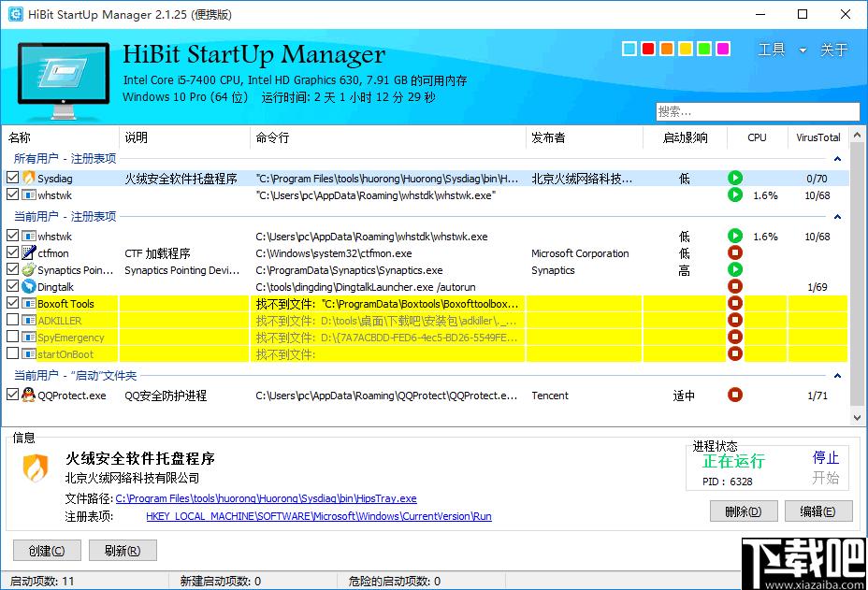Check the startOnBoot entry checkbox
Viewport: 868px width, 590px height.
click(x=12, y=353)
